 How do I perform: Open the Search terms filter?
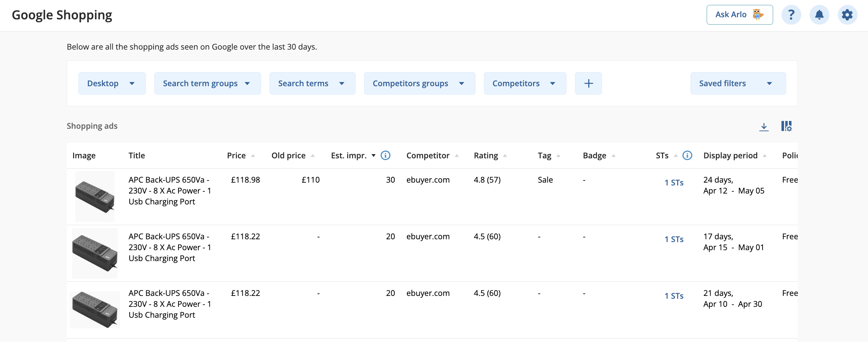point(312,83)
